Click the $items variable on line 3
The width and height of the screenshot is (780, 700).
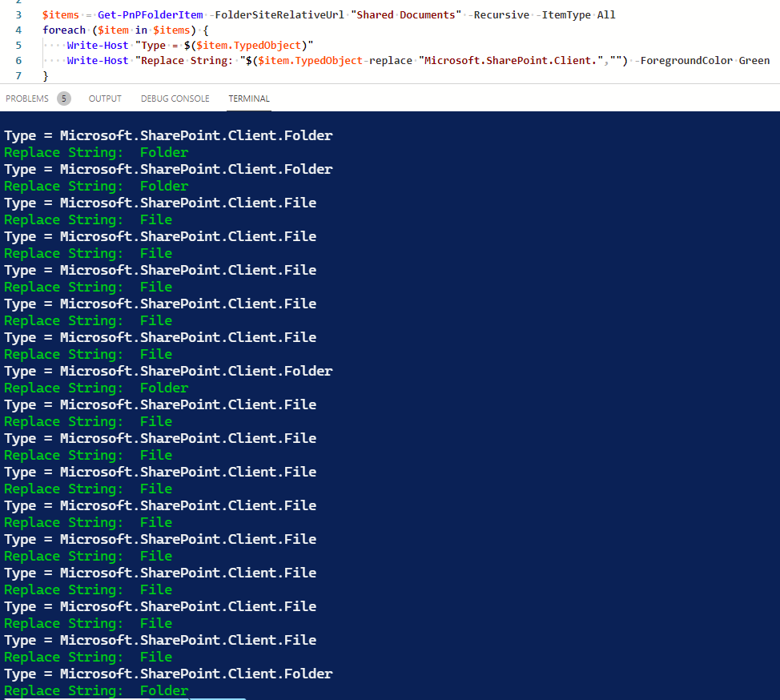61,14
